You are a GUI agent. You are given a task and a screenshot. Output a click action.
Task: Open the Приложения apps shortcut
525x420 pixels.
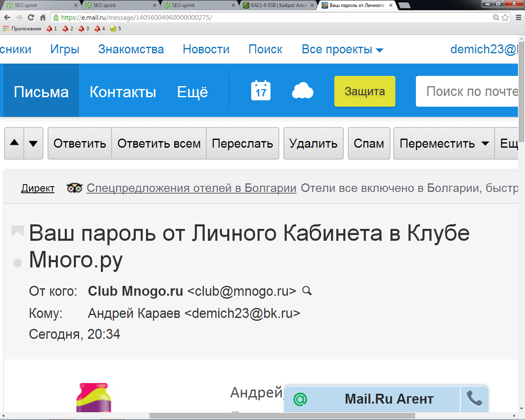pos(22,29)
